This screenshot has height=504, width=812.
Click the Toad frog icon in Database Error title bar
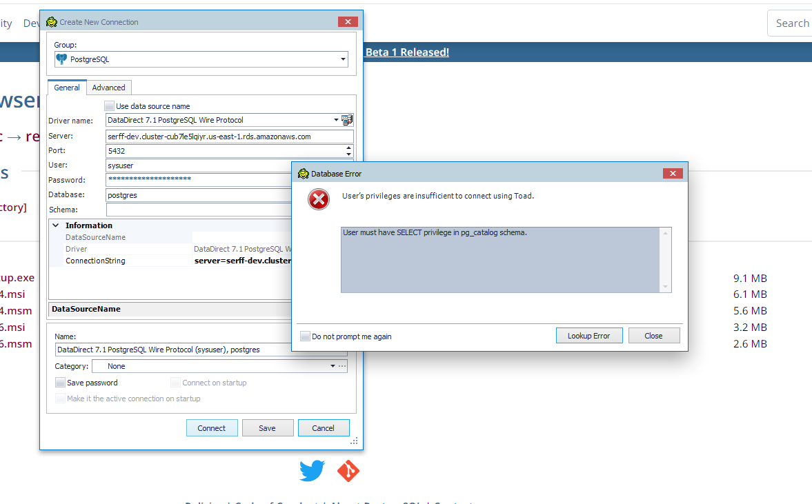pos(303,174)
